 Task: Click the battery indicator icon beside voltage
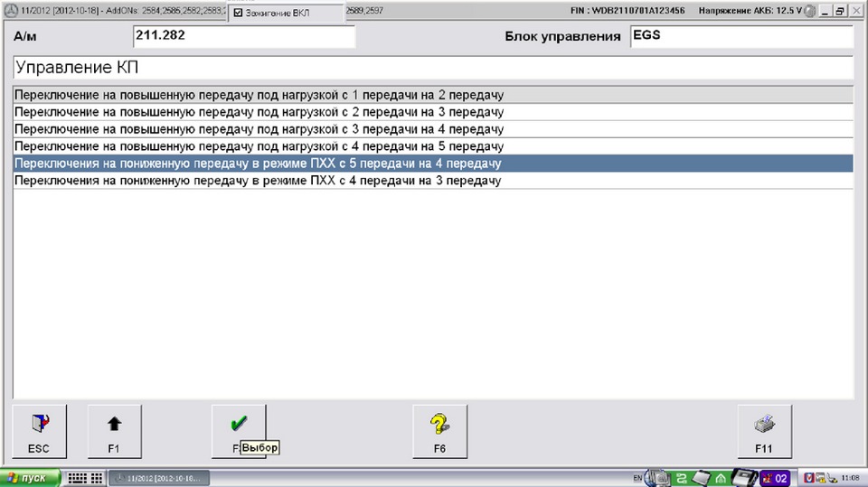coord(810,11)
